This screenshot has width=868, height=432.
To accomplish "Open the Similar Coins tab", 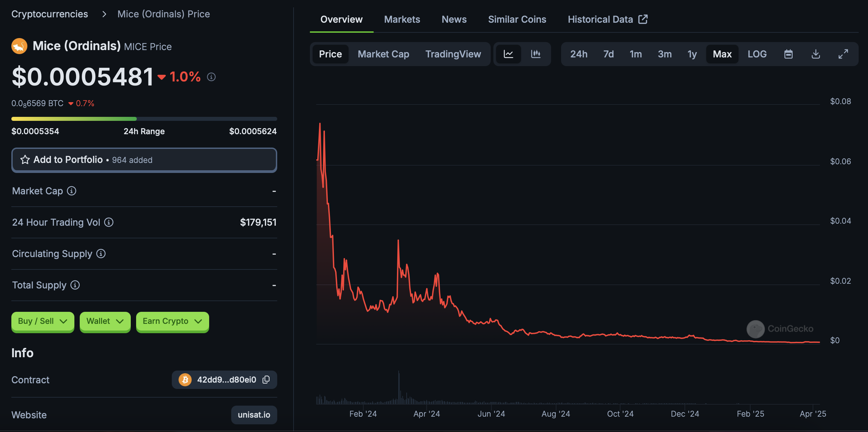I will pyautogui.click(x=517, y=20).
